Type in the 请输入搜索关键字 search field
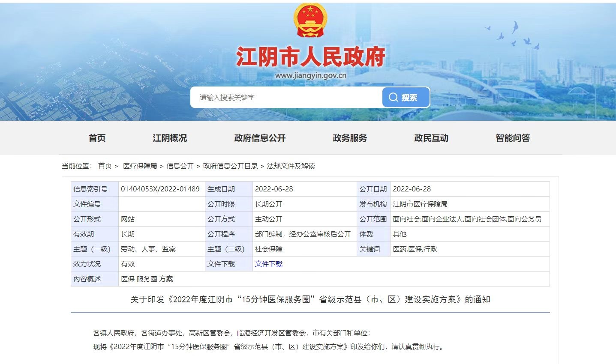Screen dimensions: 616x364 [286, 98]
